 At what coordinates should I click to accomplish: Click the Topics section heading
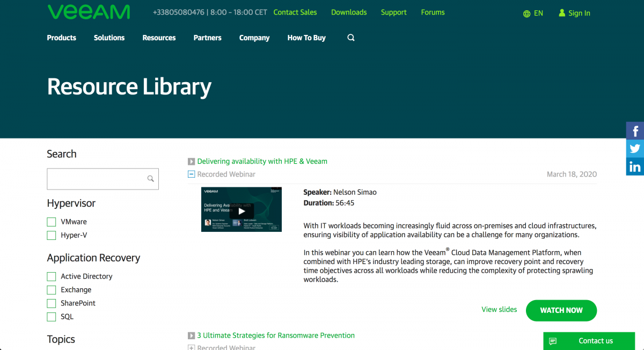coord(61,339)
